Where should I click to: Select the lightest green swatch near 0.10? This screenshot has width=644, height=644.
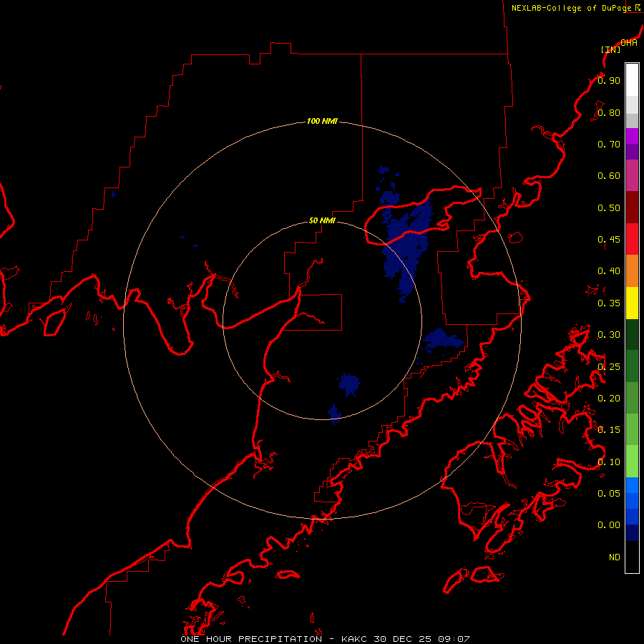click(632, 462)
